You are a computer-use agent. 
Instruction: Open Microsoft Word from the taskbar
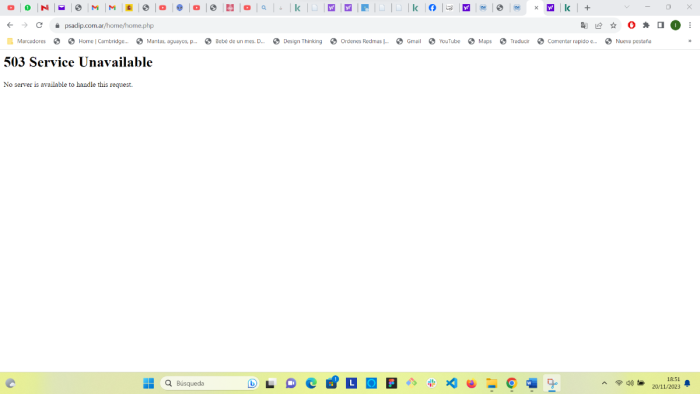532,383
